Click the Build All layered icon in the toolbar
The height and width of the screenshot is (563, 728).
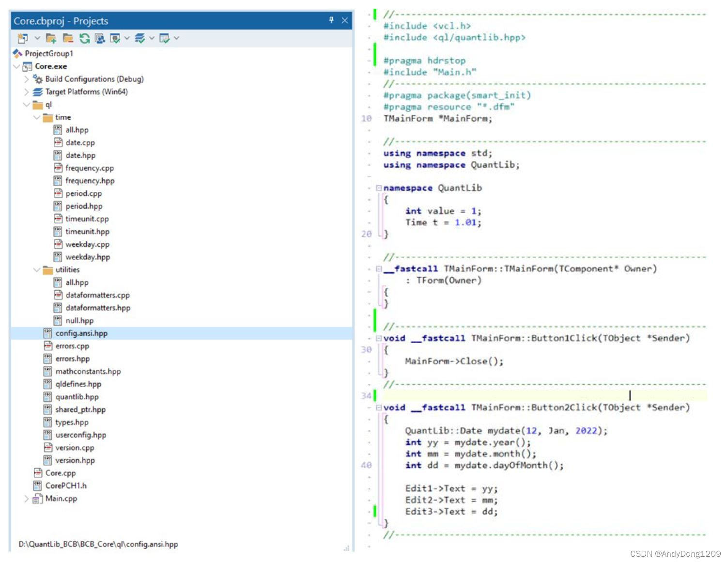click(139, 38)
